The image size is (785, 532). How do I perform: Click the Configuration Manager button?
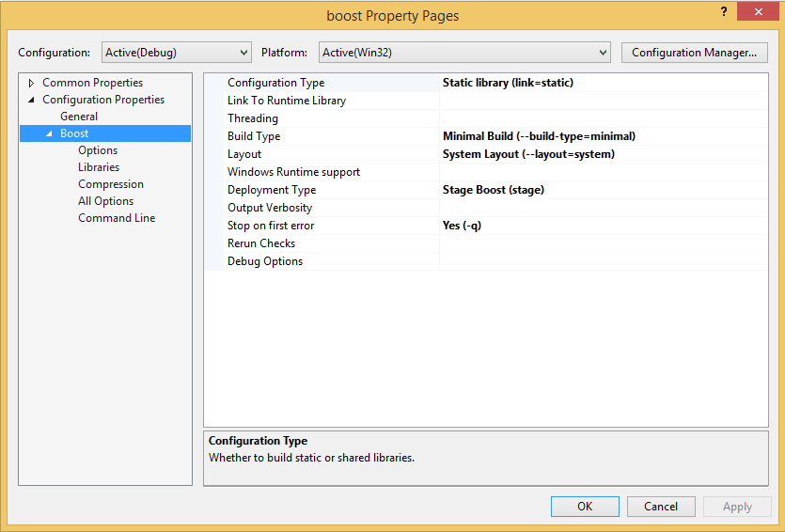click(694, 53)
